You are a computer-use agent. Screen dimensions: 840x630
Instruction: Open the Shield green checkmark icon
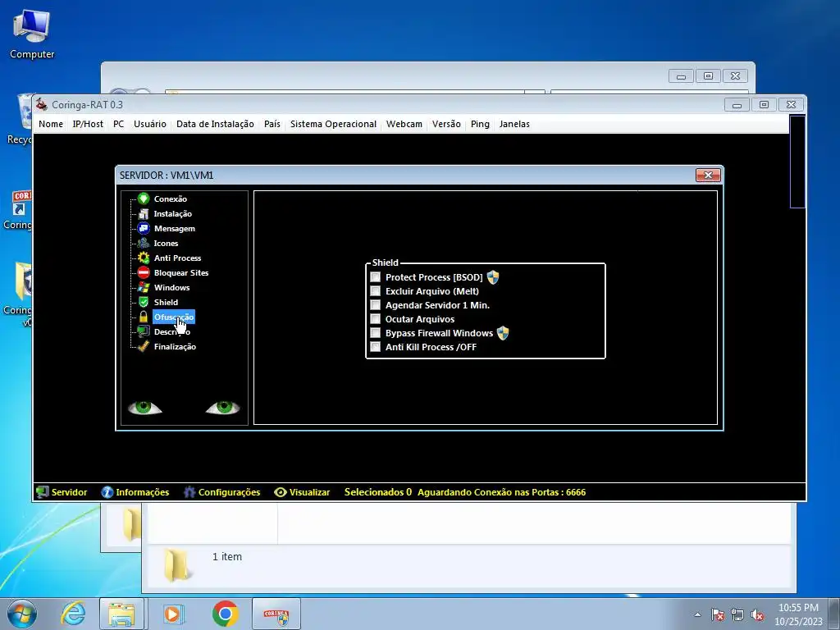[x=143, y=302]
